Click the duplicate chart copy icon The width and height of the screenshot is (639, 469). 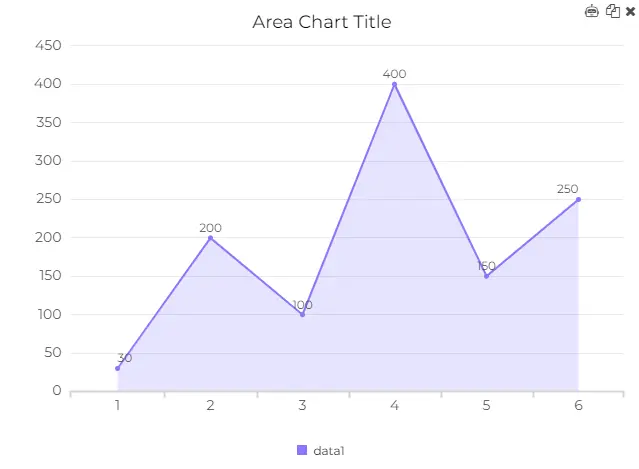(x=613, y=11)
